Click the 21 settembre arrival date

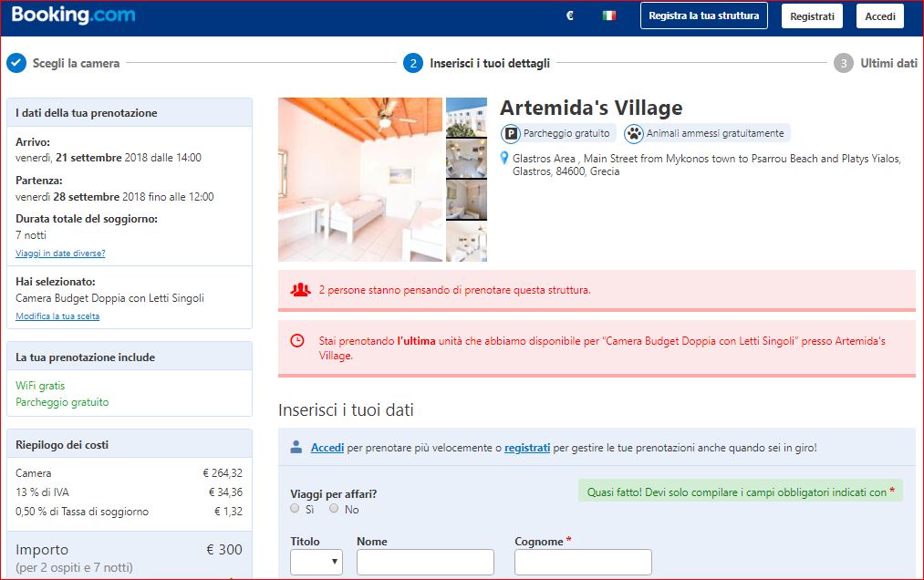click(x=88, y=158)
